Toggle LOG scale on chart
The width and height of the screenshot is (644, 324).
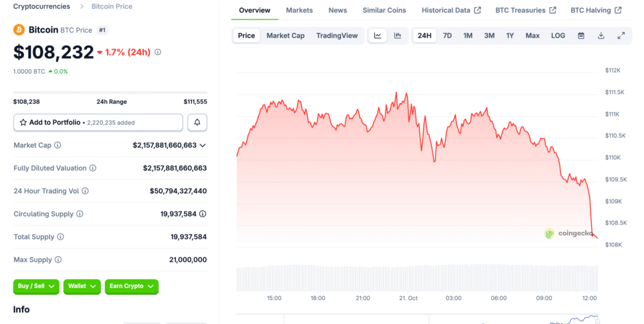coord(558,36)
